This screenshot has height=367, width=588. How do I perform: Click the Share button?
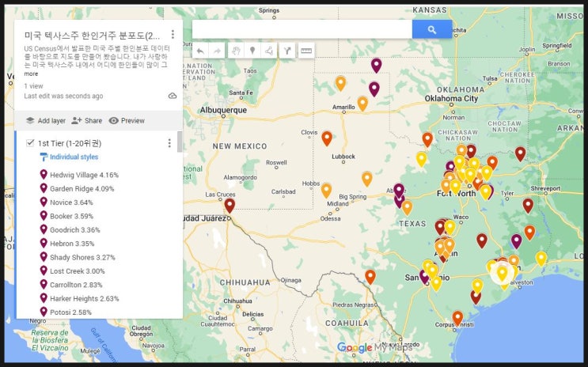86,121
